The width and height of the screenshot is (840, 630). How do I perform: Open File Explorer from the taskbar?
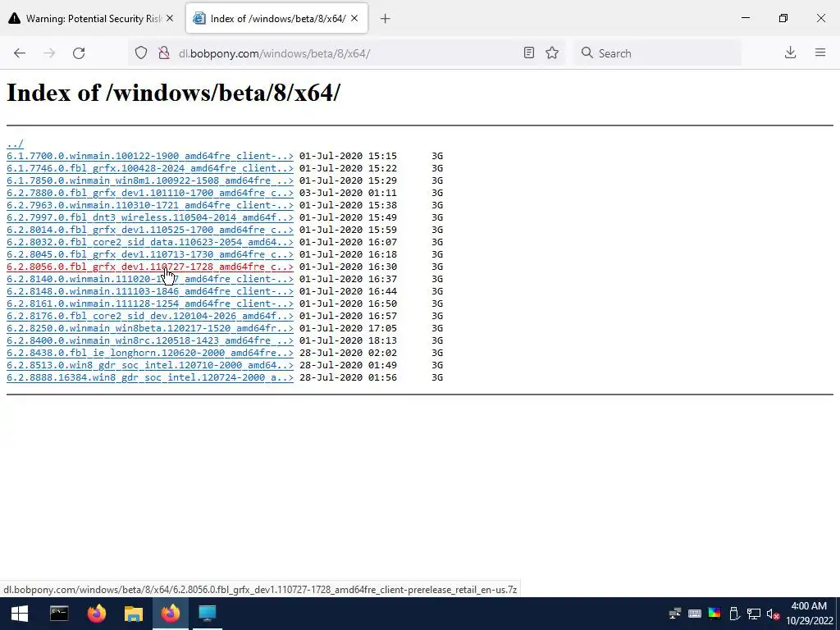134,614
